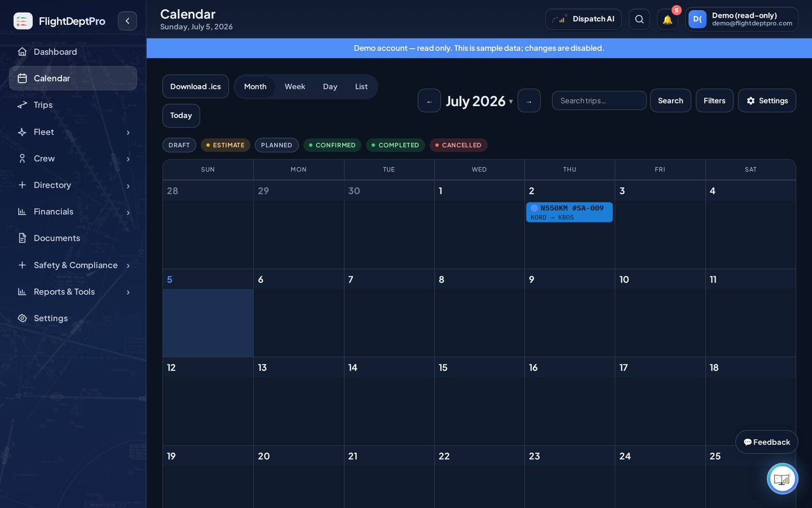This screenshot has width=812, height=508.
Task: Click the Feedback button
Action: (x=767, y=442)
